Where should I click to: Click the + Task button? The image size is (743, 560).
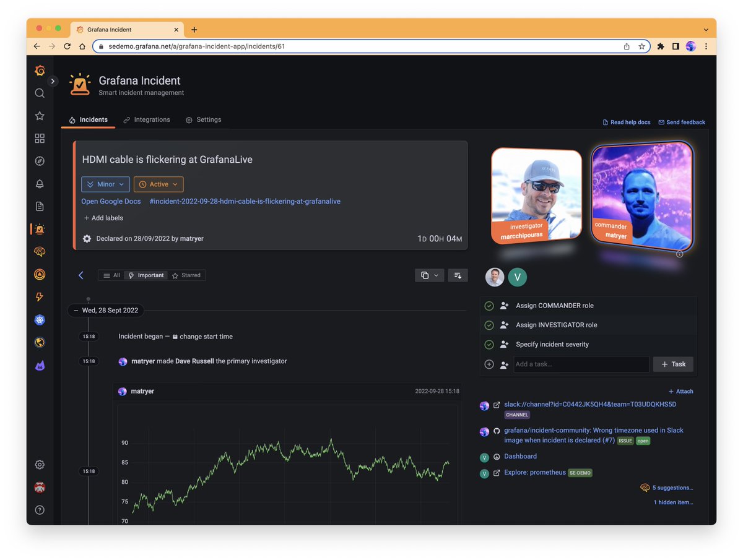[673, 364]
